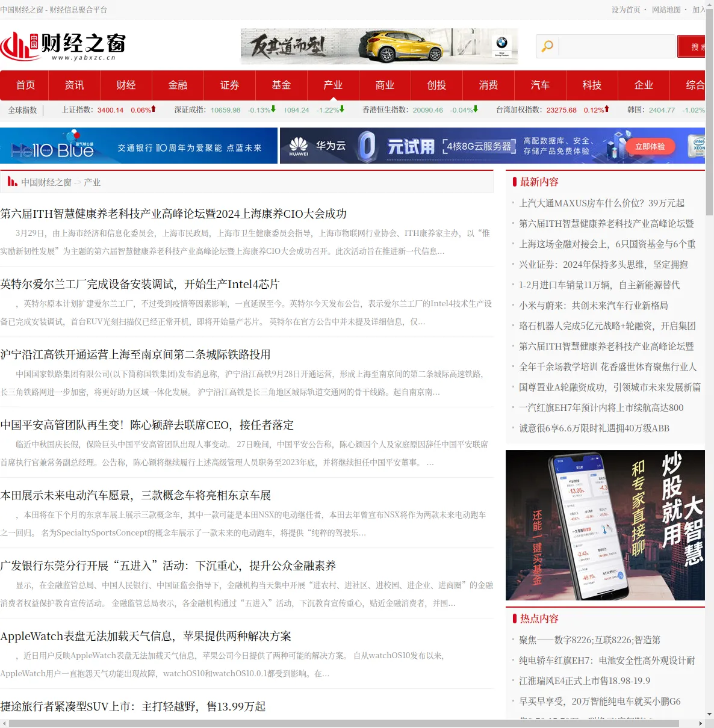Open sidebar link 一汽红旗EH7年预计内将上市
The width and height of the screenshot is (714, 728).
[601, 408]
